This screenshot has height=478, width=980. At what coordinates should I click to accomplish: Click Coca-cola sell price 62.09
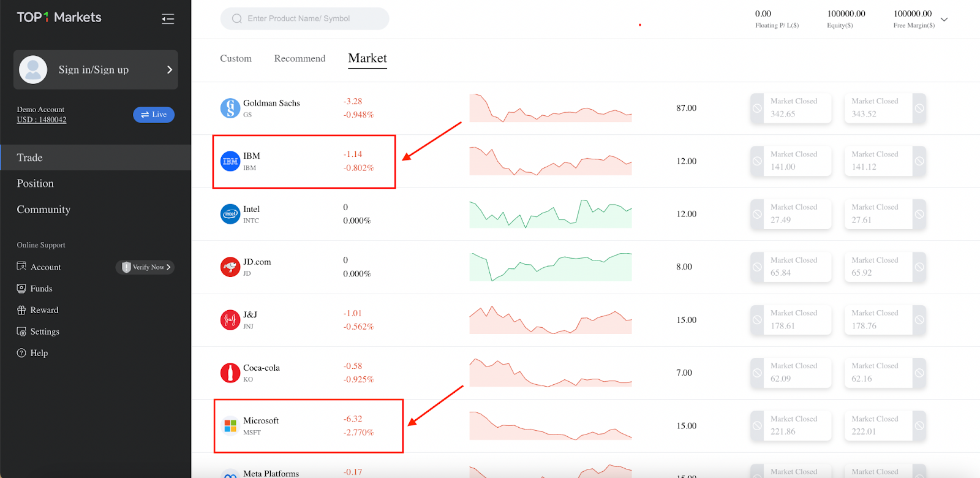tap(780, 379)
